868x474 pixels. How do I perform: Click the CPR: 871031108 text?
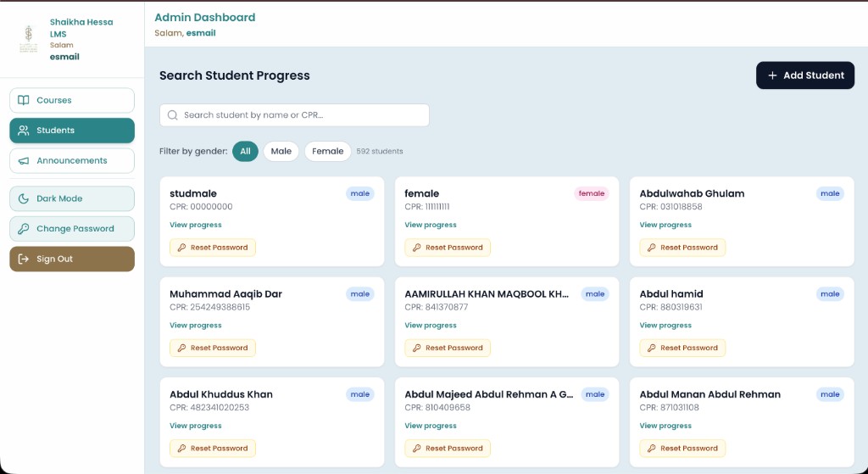click(x=670, y=407)
